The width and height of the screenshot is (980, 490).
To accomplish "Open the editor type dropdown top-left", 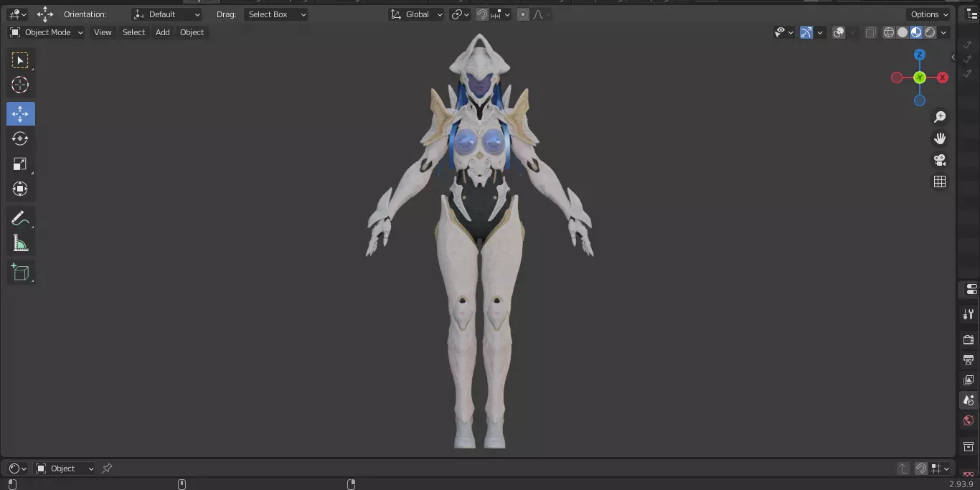I will (x=17, y=14).
